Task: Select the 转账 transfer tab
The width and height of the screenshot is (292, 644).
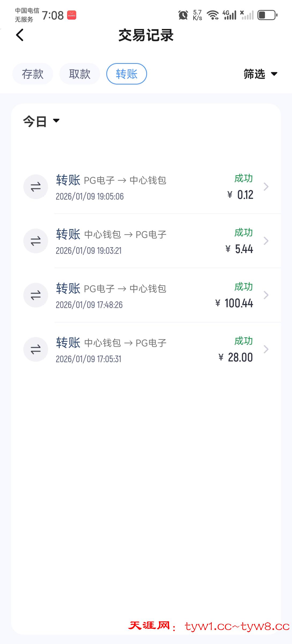Action: click(x=127, y=74)
